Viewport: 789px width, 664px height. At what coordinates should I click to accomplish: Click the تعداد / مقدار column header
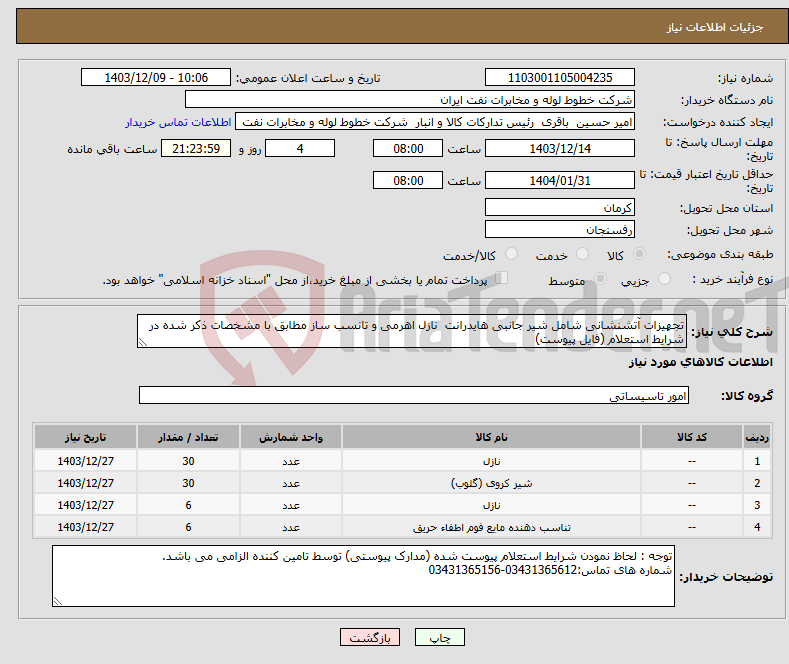pyautogui.click(x=188, y=437)
